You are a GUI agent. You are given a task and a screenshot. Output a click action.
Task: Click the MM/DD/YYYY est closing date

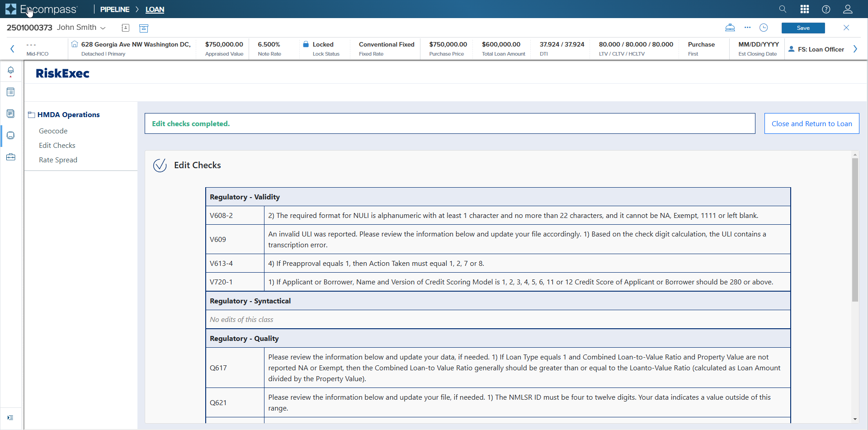759,44
